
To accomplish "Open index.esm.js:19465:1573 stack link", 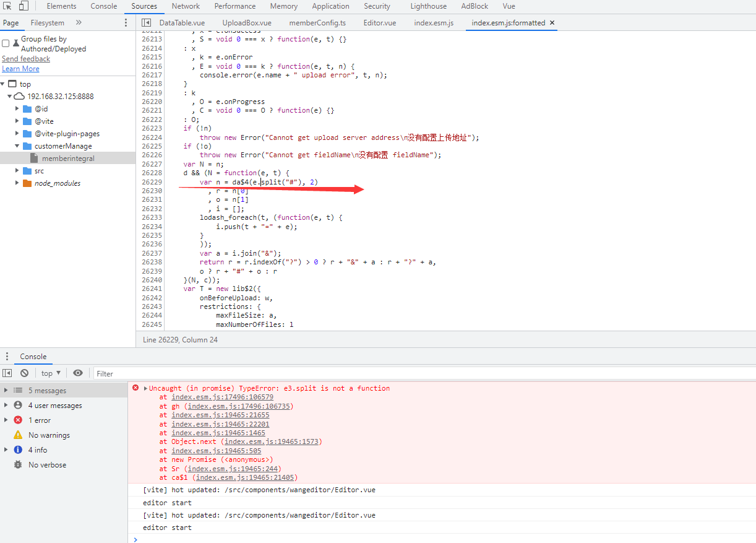I will click(x=271, y=442).
